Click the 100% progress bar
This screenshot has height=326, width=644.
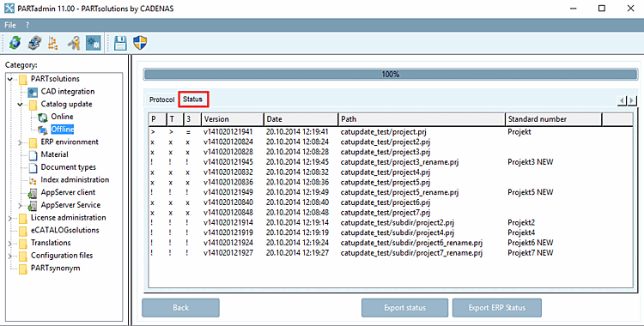click(391, 75)
